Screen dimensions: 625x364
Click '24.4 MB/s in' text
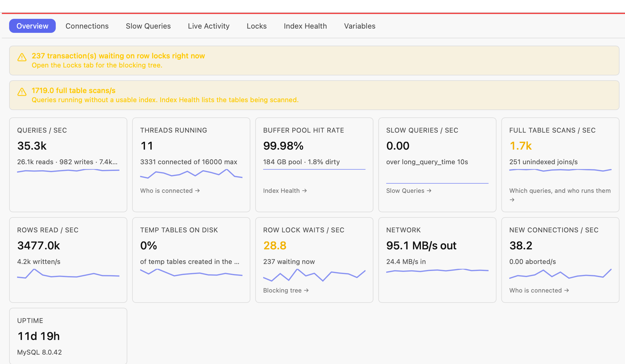(406, 262)
